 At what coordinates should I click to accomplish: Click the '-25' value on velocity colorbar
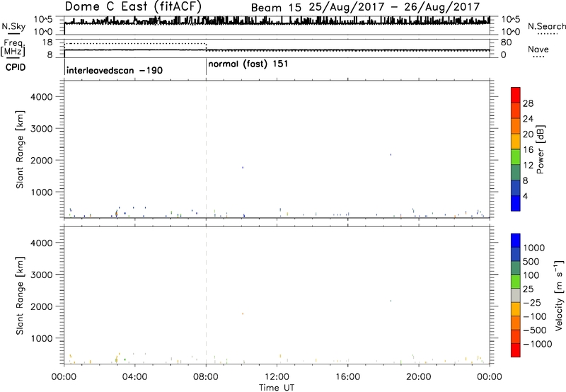click(532, 302)
